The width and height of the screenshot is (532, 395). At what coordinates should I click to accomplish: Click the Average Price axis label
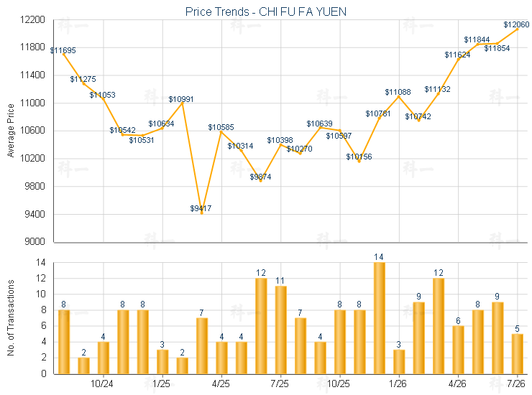[11, 131]
